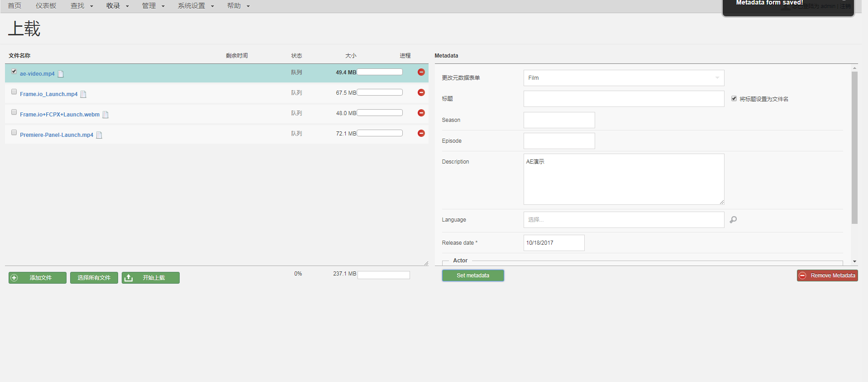Click the Premiere-Panel-Launch.mp4 progress bar
Screen dimensions: 868x382
click(x=380, y=133)
